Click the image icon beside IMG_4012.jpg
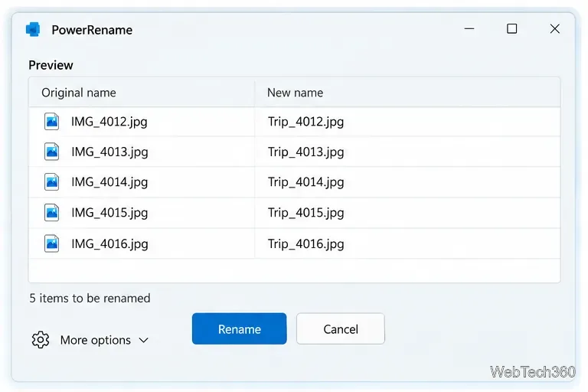Screen dimensions: 588x392 click(x=51, y=122)
